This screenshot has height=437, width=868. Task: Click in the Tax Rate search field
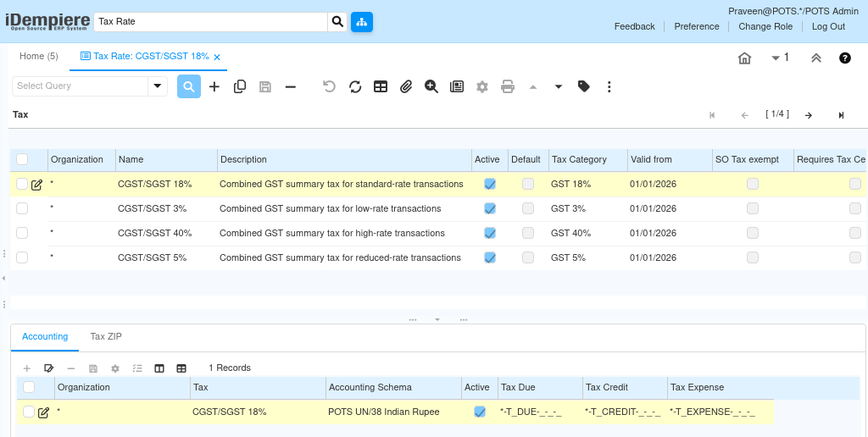point(211,22)
